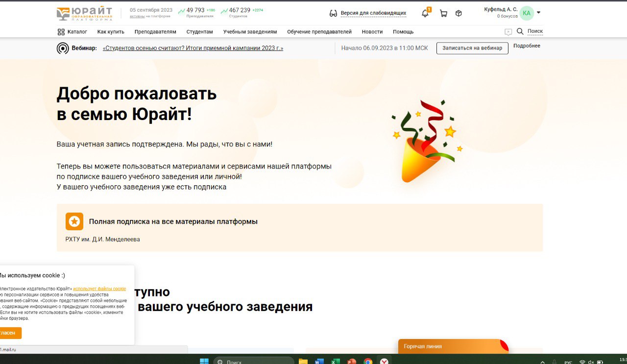Switch the РУС input language indicator

point(568,363)
